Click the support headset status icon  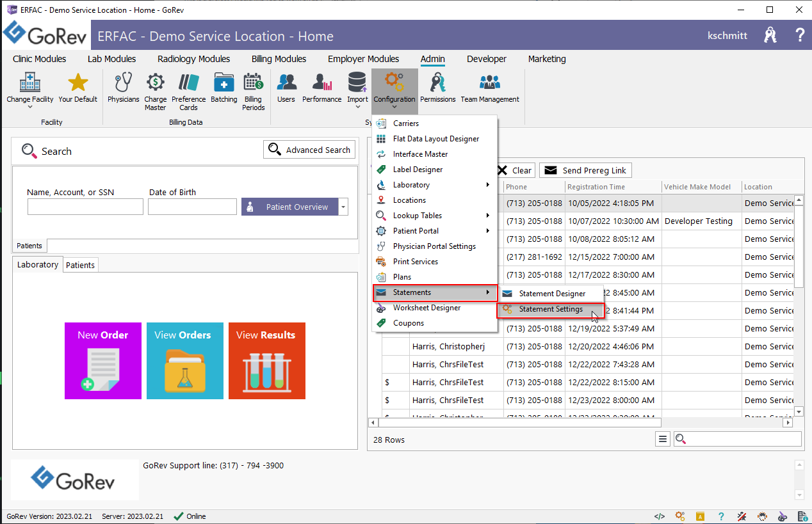point(762,516)
